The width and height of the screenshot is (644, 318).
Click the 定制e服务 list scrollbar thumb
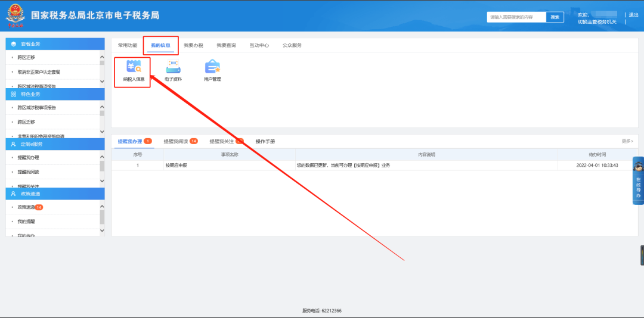tap(103, 166)
